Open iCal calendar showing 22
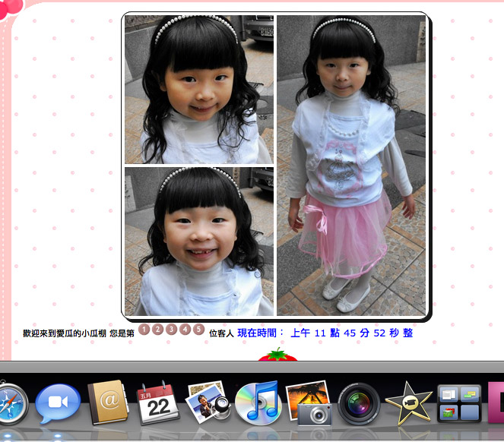 158,403
